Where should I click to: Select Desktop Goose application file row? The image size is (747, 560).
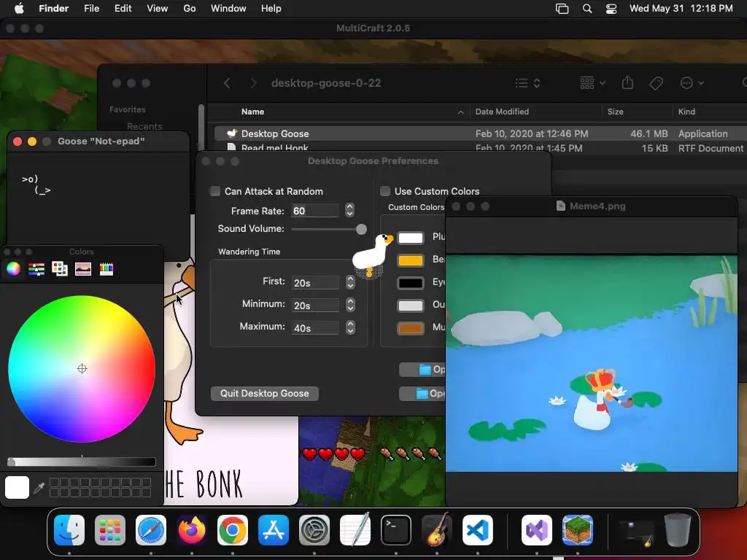click(480, 134)
